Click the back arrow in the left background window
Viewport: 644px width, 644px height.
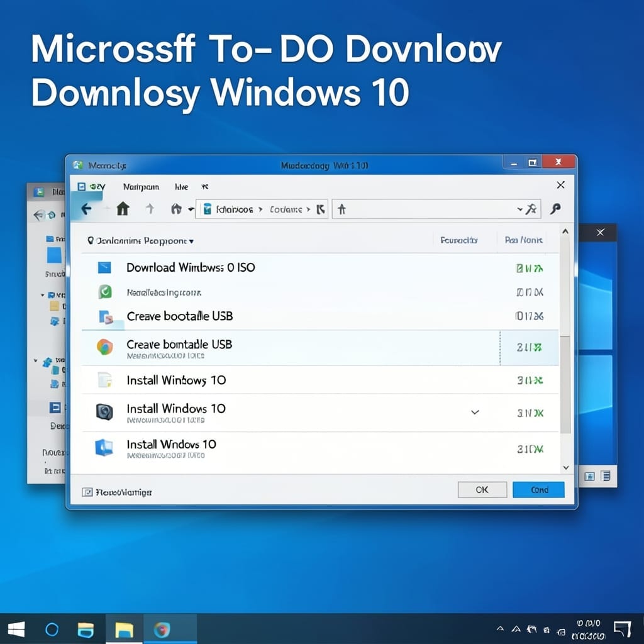click(39, 215)
